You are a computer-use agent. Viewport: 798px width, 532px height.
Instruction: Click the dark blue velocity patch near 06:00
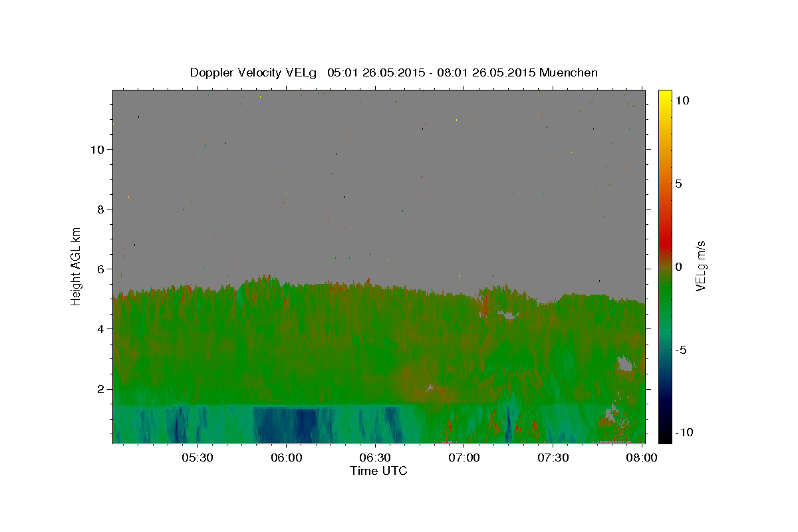(287, 426)
